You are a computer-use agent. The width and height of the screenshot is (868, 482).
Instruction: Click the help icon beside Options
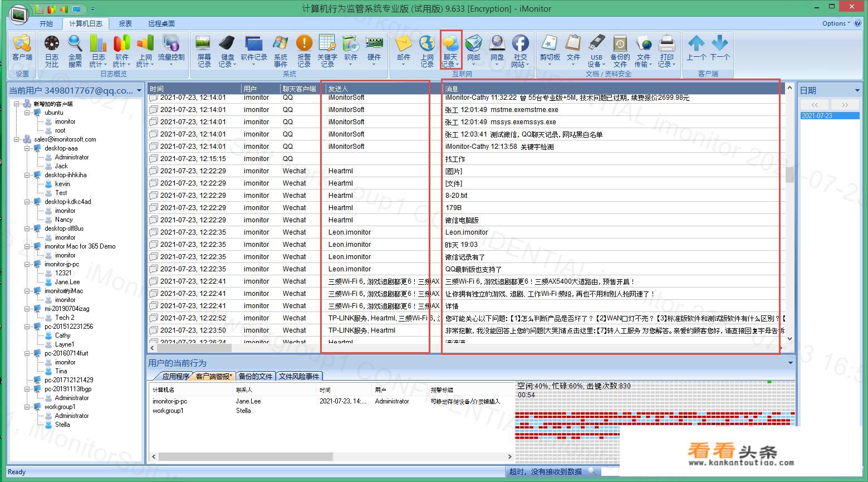[858, 23]
